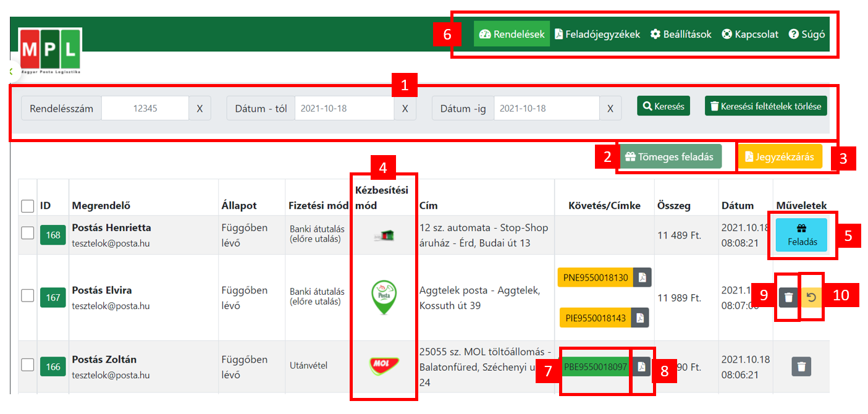
Task: Click the Kézbesítési mód column header
Action: (382, 198)
